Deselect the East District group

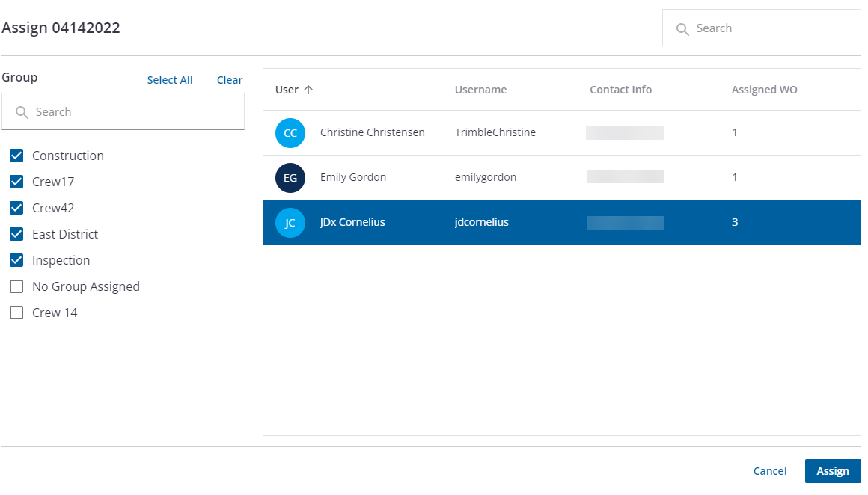pyautogui.click(x=16, y=234)
